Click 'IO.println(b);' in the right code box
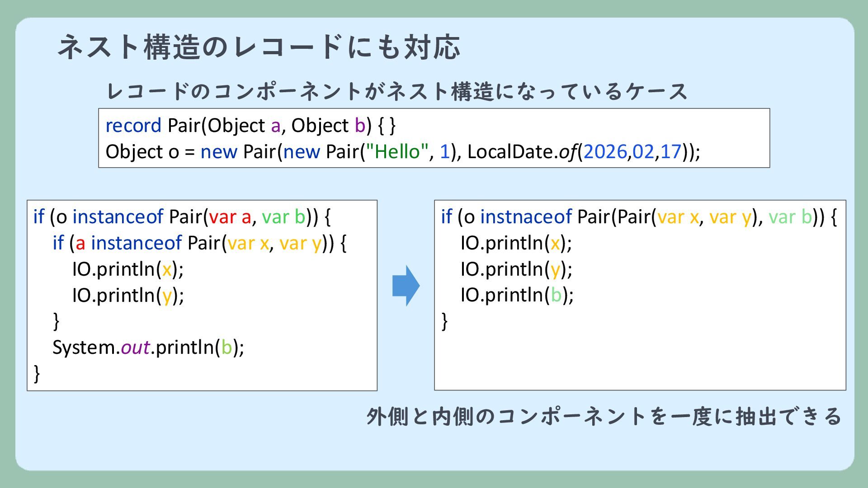This screenshot has height=488, width=868. pyautogui.click(x=517, y=295)
